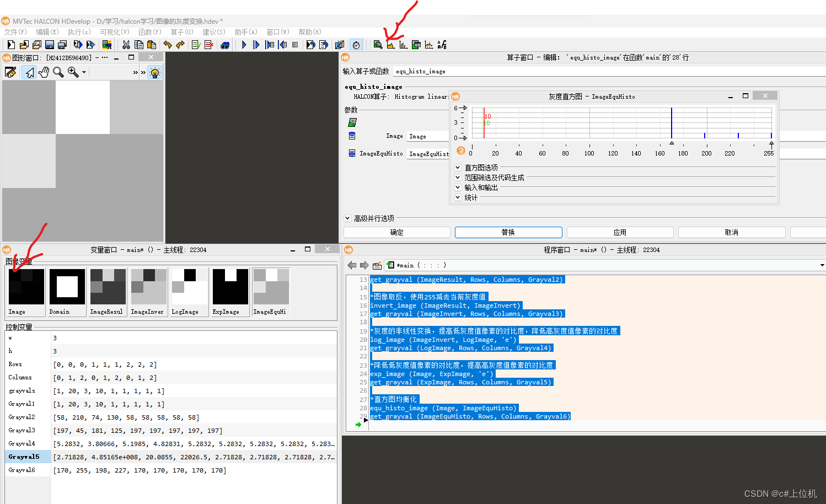Deactivate selected lines with red X icon

(208, 45)
